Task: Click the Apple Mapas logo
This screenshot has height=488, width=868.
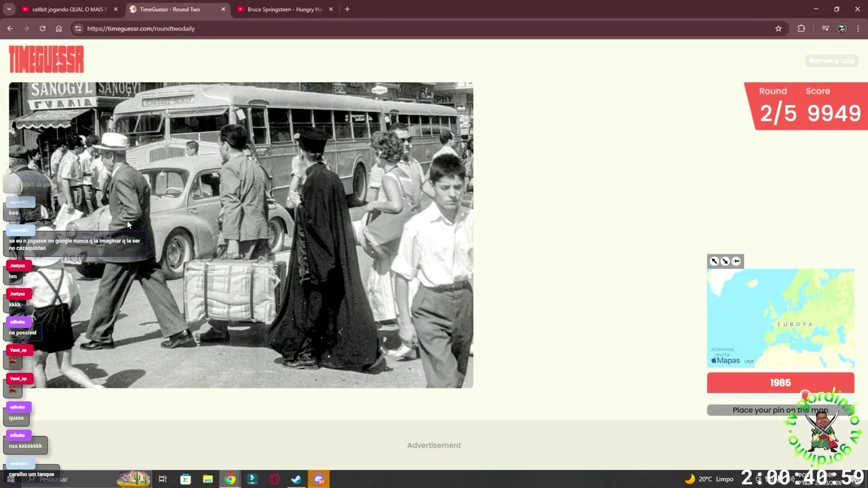Action: [725, 361]
